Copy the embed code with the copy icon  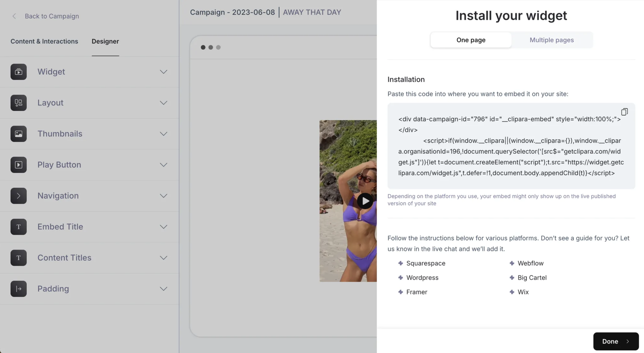tap(625, 112)
